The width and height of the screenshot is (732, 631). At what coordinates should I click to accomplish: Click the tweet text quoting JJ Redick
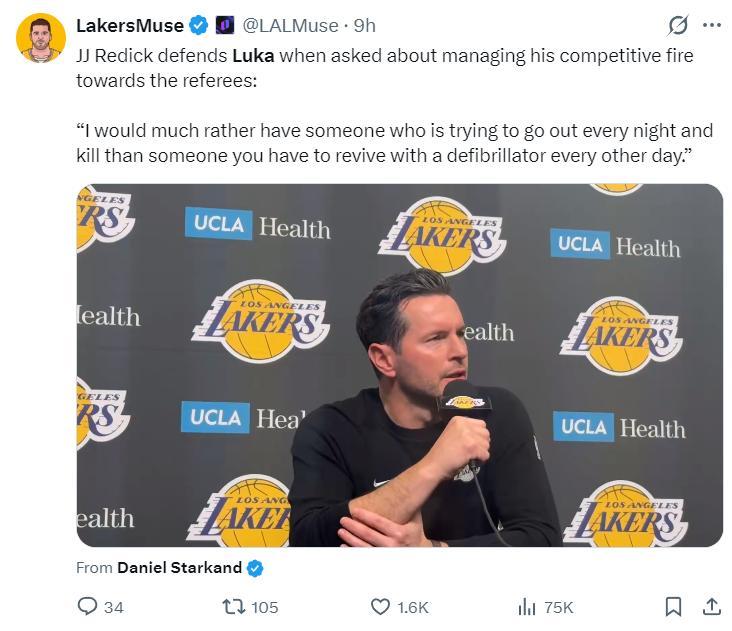394,143
